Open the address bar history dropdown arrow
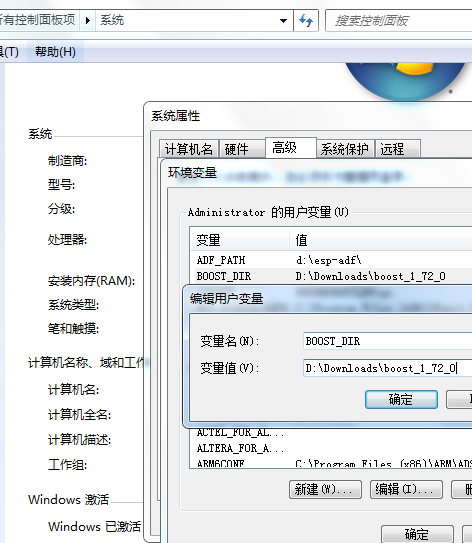This screenshot has height=543, width=472. point(283,21)
